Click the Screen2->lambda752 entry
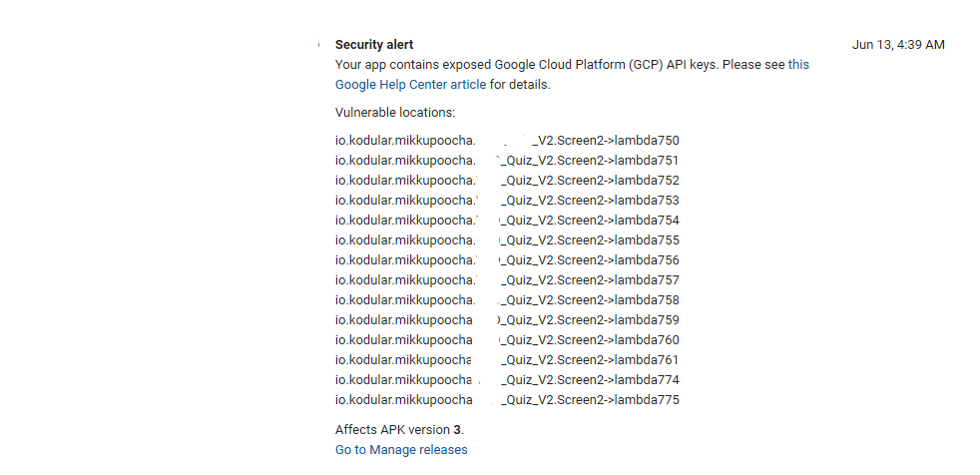The image size is (980, 475). [x=507, y=181]
